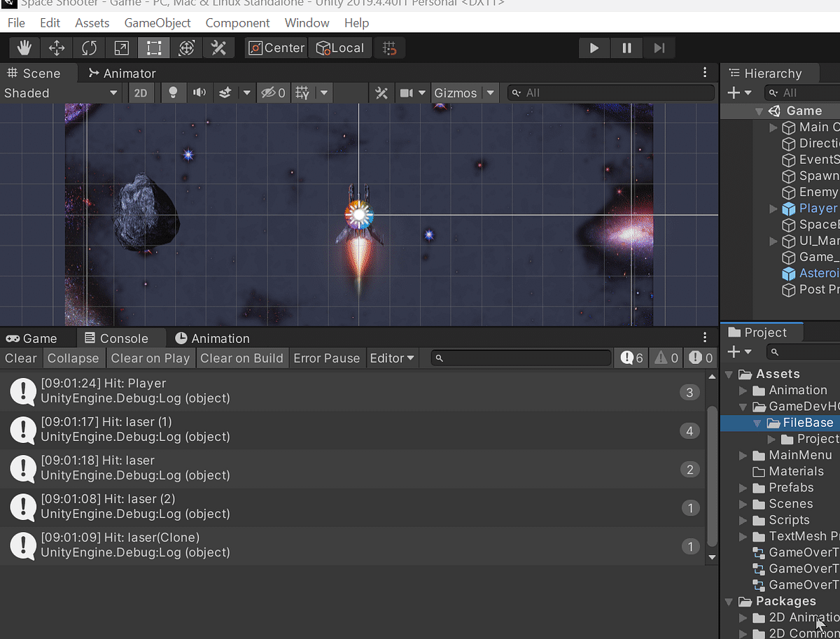
Task: Toggle scene lighting in the Scene view
Action: click(x=174, y=92)
